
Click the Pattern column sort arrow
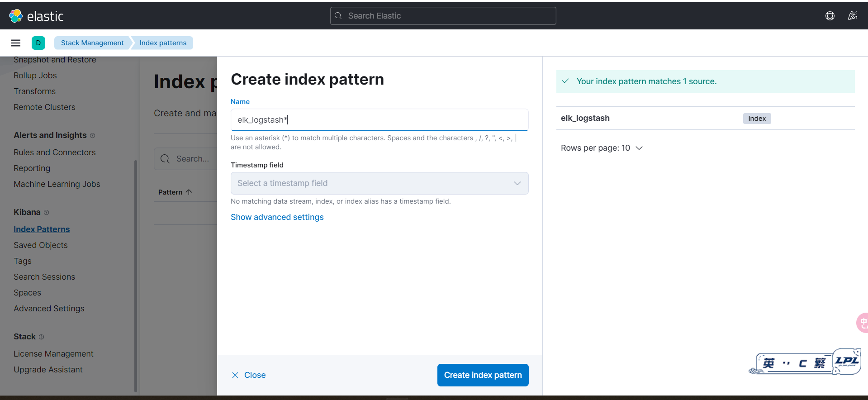pos(189,192)
